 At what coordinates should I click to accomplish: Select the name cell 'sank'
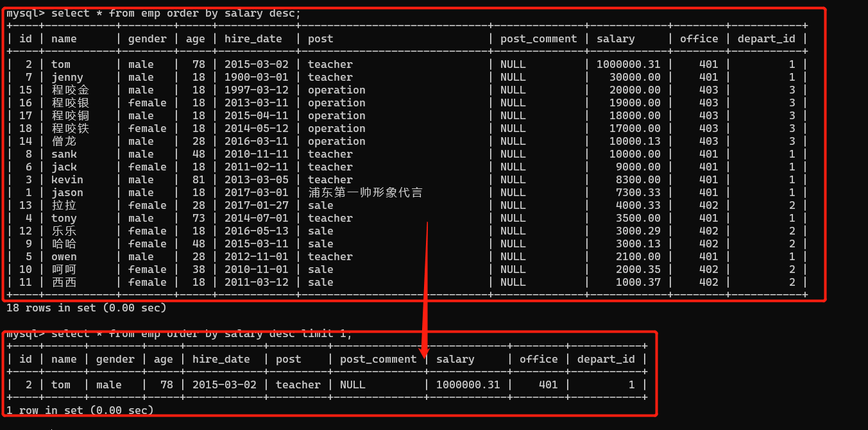pyautogui.click(x=64, y=154)
